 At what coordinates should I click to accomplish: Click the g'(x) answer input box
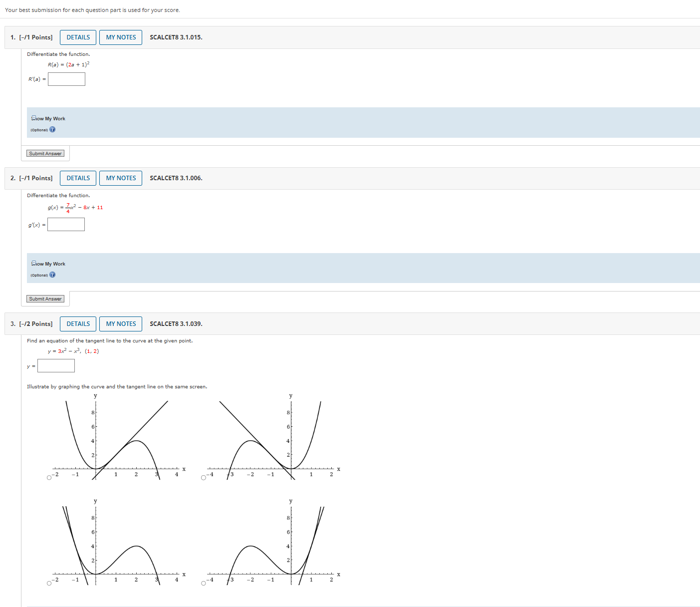[x=66, y=225]
